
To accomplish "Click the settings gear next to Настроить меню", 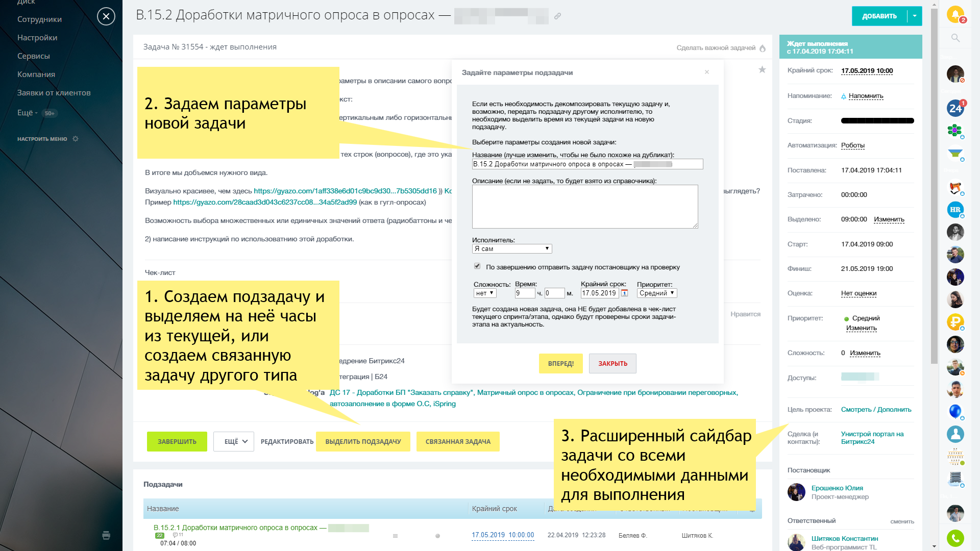I will click(x=76, y=139).
